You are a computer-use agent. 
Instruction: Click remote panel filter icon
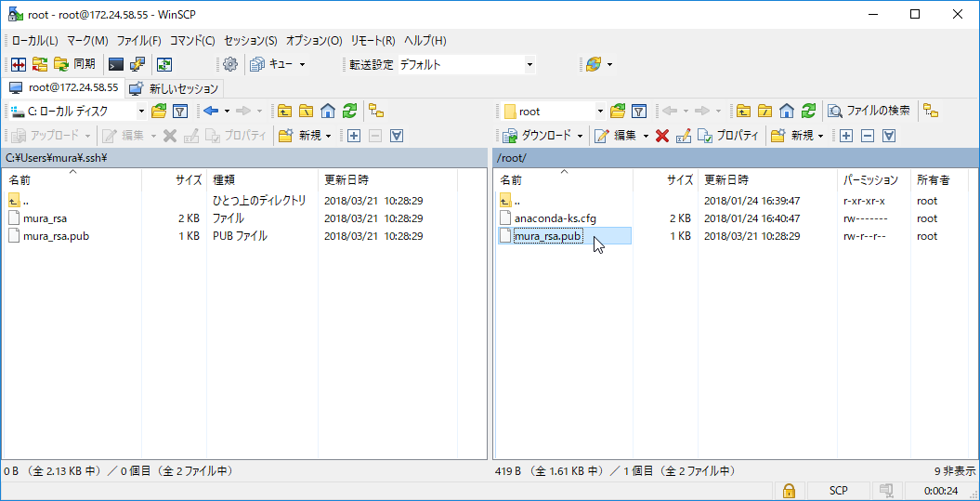coord(639,112)
